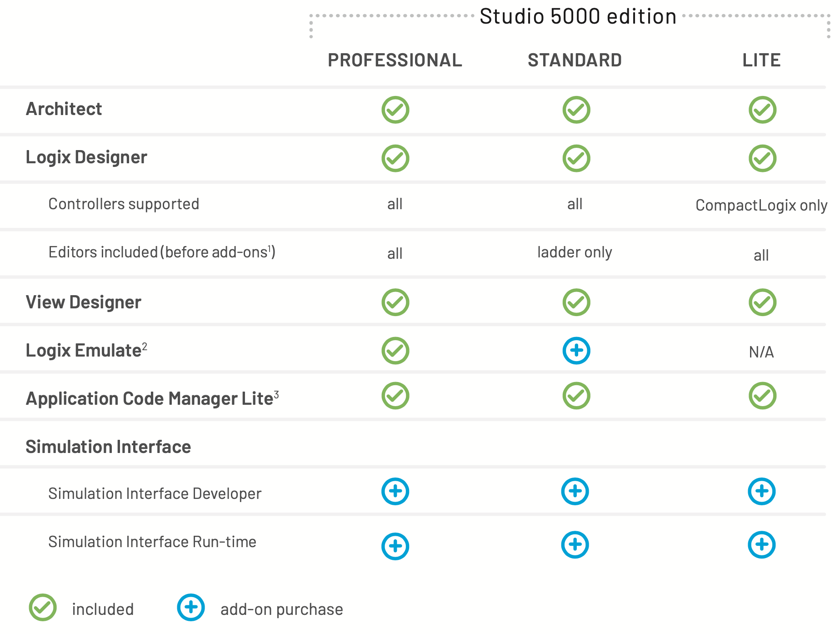Click the N/A entry for Logix Emulate Lite

762,352
